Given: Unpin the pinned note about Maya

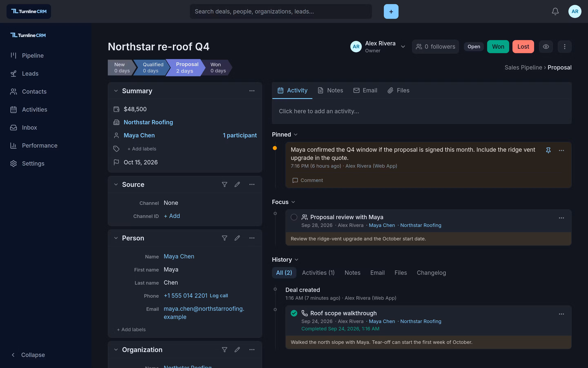Looking at the screenshot, I should coord(548,150).
